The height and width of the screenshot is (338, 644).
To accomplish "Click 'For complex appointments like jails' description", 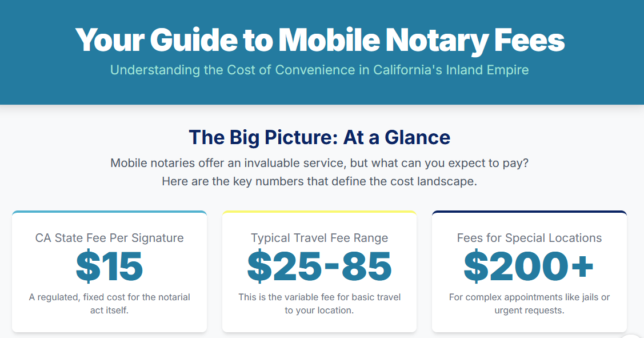I will (529, 297).
